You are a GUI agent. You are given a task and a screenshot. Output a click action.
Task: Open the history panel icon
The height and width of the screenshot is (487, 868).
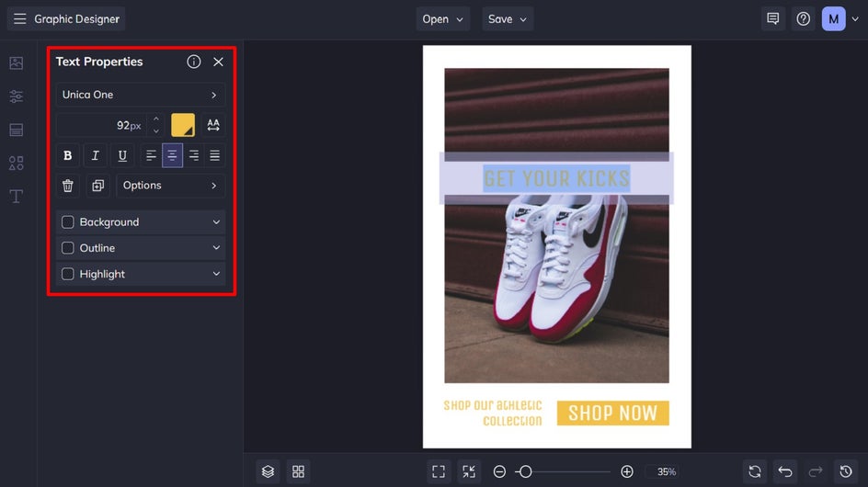(x=846, y=471)
